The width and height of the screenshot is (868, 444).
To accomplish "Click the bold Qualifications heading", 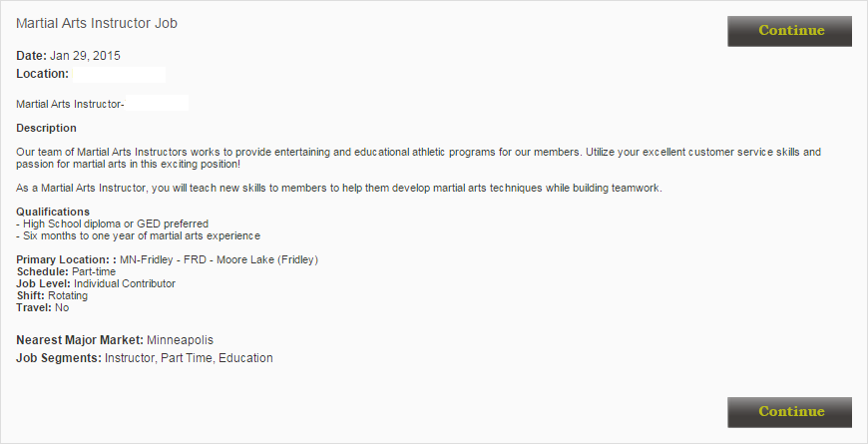I will (53, 212).
